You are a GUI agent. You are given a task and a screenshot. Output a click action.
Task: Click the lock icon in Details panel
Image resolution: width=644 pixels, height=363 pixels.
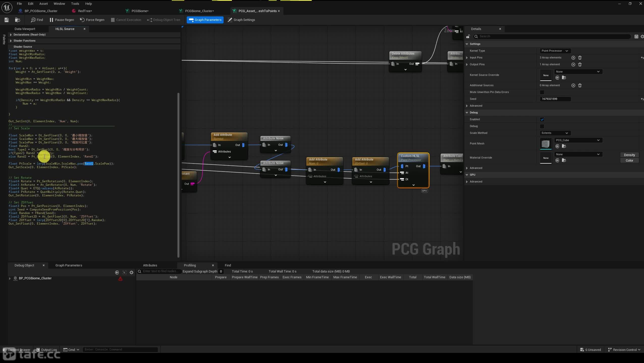[468, 37]
